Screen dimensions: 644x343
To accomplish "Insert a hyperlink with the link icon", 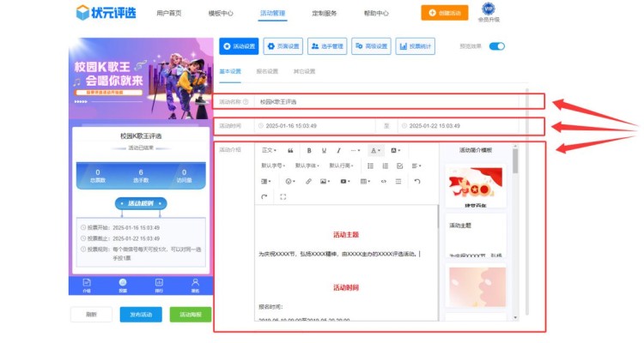I will 308,181.
